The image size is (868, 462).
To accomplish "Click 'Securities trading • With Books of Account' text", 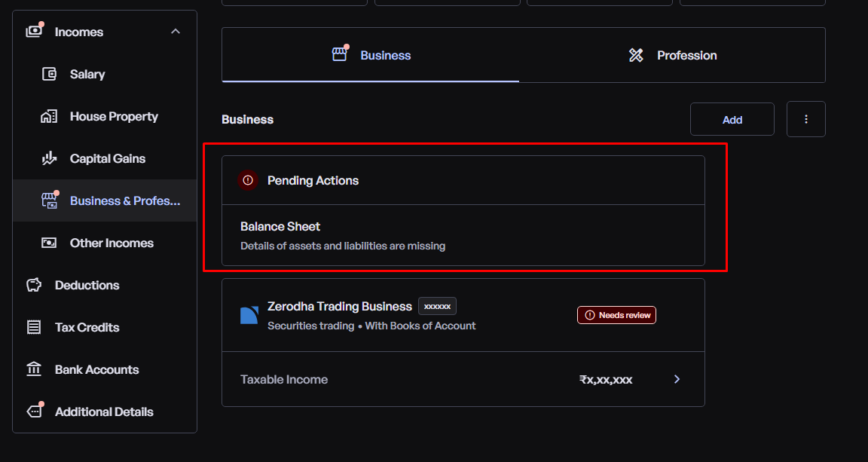I will tap(371, 326).
